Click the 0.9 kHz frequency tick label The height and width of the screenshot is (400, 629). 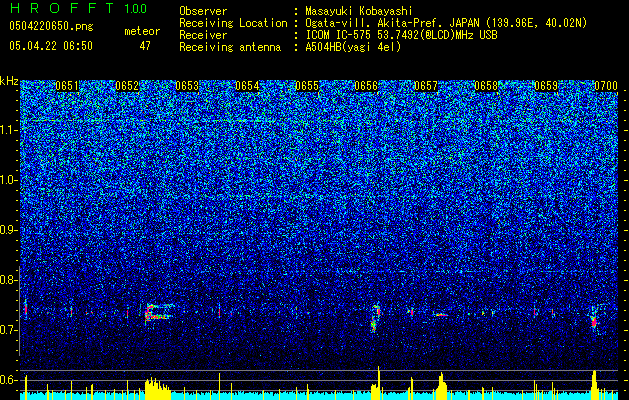tap(7, 230)
